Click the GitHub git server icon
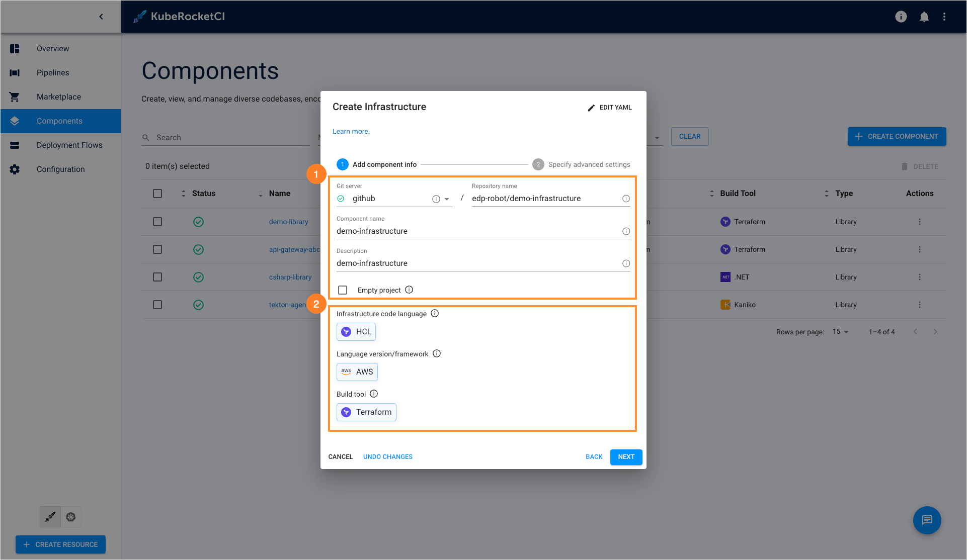Image resolution: width=967 pixels, height=560 pixels. (342, 198)
